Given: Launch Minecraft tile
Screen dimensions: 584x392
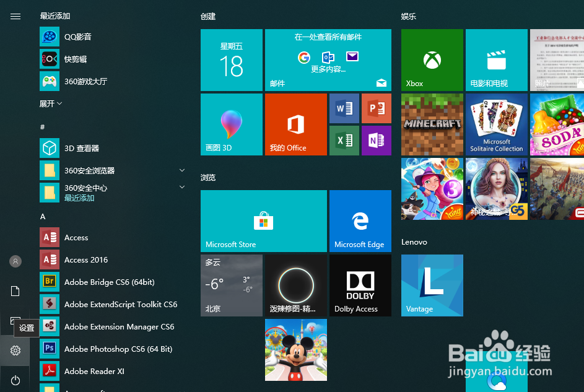Looking at the screenshot, I should click(x=432, y=124).
